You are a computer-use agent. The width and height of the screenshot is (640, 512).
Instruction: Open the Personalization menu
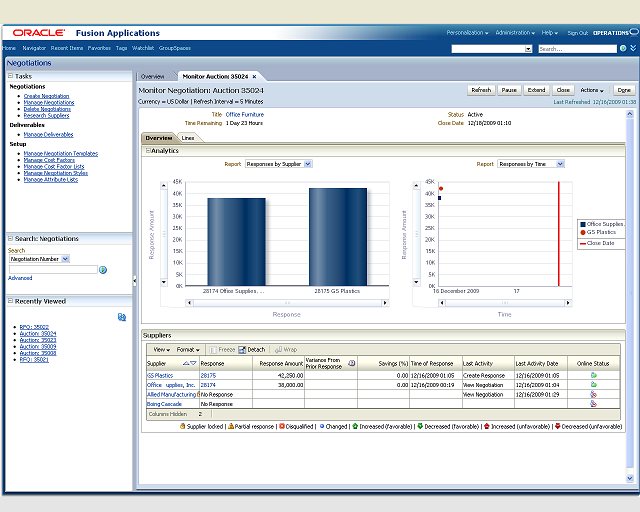(x=467, y=33)
